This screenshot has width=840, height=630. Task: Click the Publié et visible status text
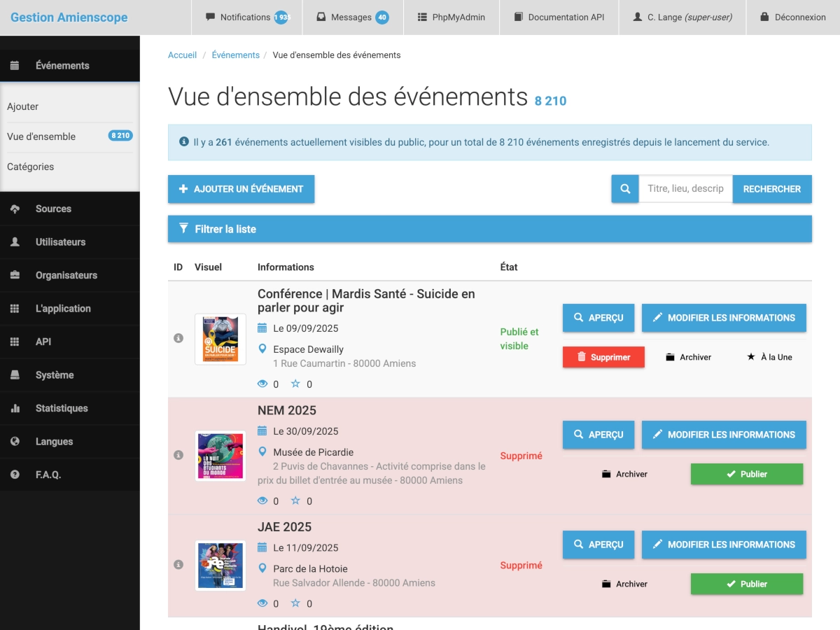pos(519,339)
